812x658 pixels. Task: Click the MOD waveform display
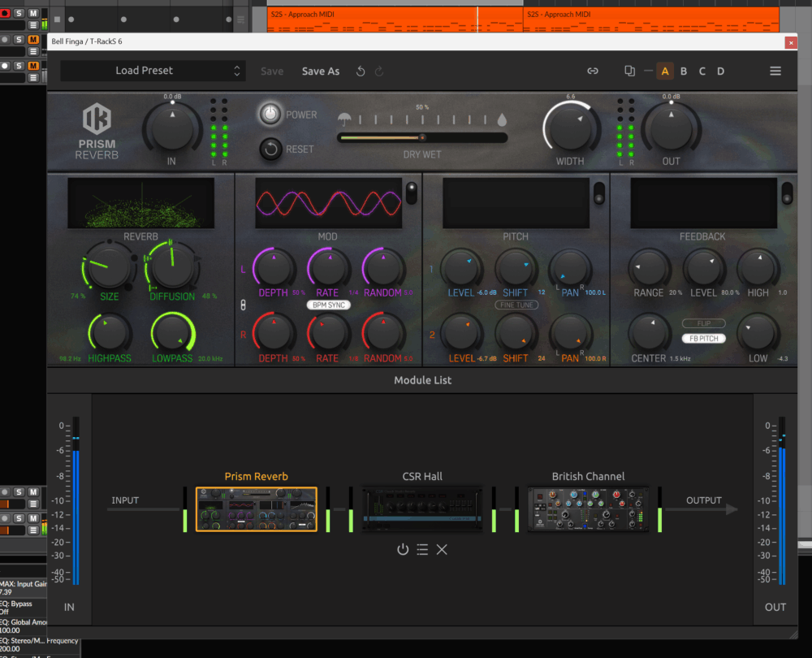(328, 203)
